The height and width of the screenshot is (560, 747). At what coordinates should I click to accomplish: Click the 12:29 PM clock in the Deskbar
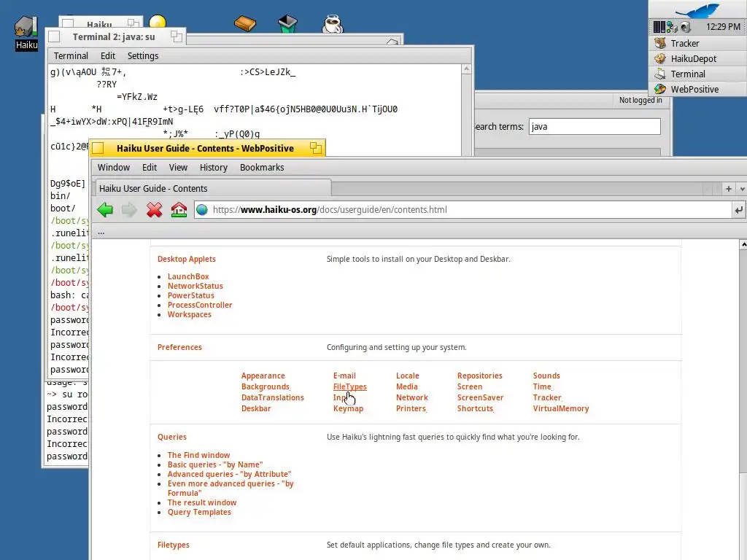click(723, 27)
